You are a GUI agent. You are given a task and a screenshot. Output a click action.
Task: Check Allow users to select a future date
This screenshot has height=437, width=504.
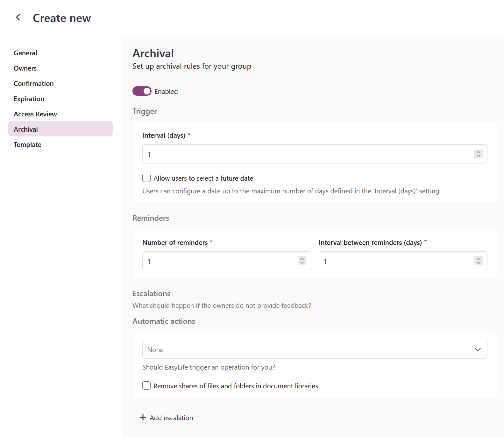point(146,178)
